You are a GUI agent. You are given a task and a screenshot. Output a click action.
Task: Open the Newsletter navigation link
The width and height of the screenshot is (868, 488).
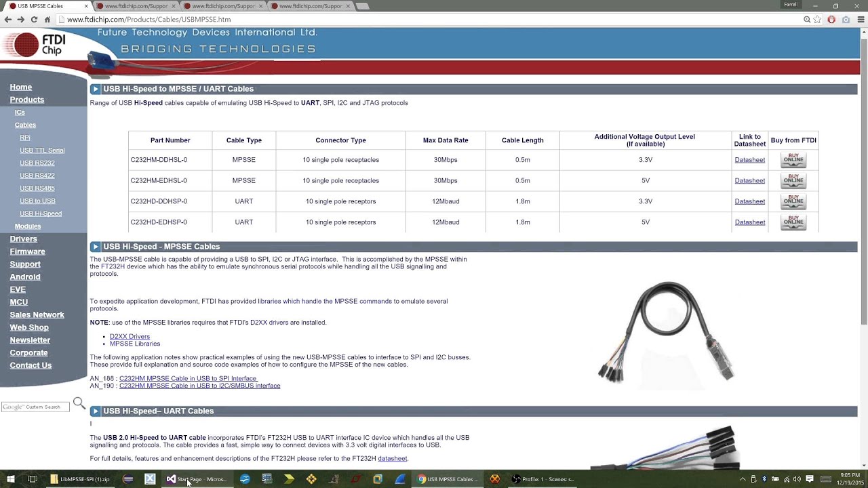(x=30, y=340)
